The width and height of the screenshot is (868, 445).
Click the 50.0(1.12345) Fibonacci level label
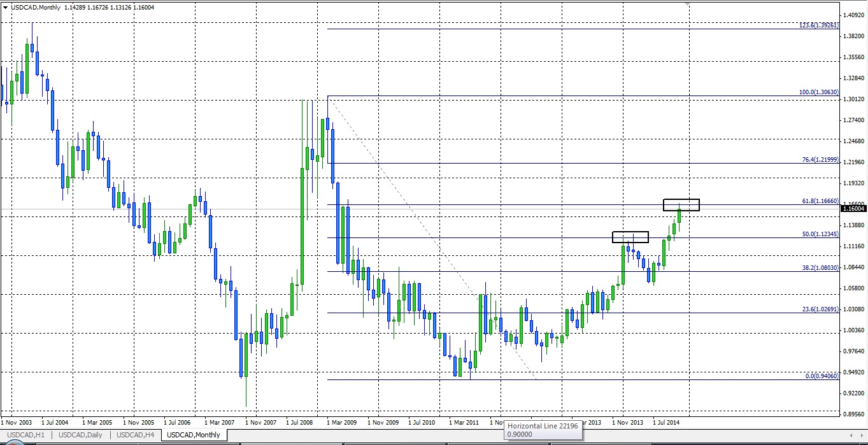click(820, 234)
